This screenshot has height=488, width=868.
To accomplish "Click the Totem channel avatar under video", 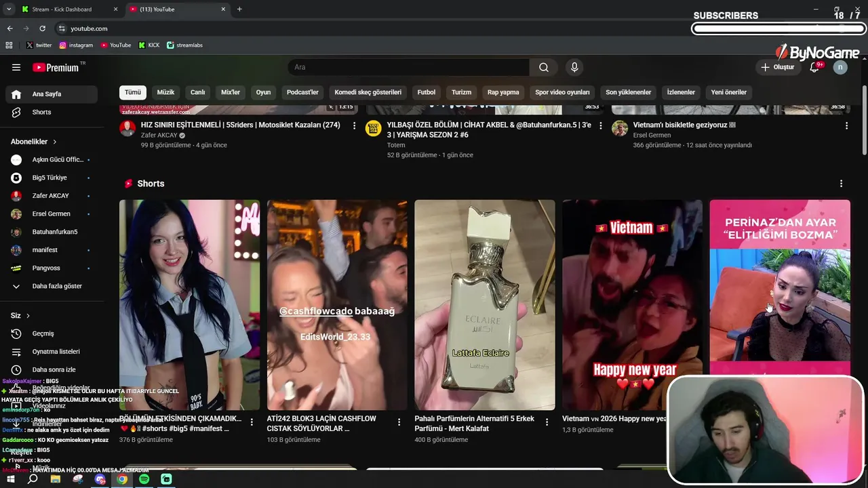I will pos(374,128).
